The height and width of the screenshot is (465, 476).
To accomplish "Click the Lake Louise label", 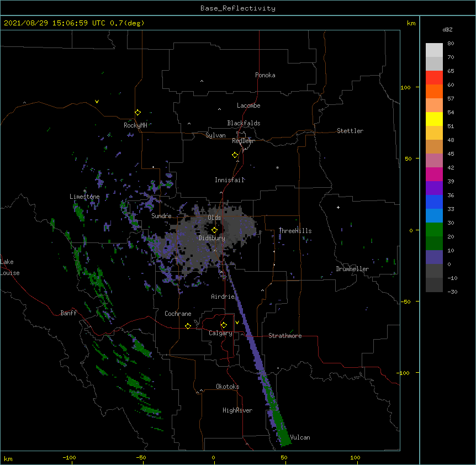I will coord(10,267).
